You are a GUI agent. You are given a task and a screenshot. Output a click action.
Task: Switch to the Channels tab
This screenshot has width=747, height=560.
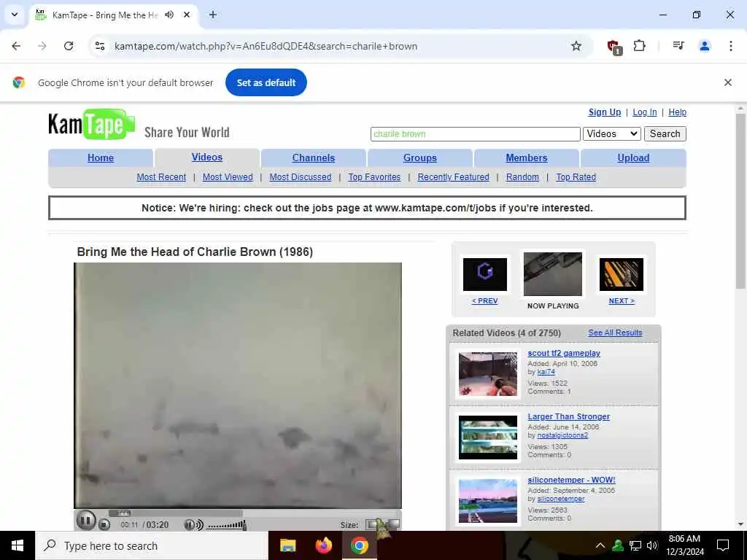[314, 158]
